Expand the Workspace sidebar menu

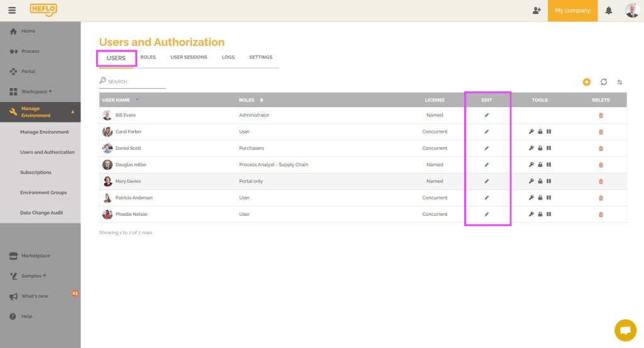(36, 91)
